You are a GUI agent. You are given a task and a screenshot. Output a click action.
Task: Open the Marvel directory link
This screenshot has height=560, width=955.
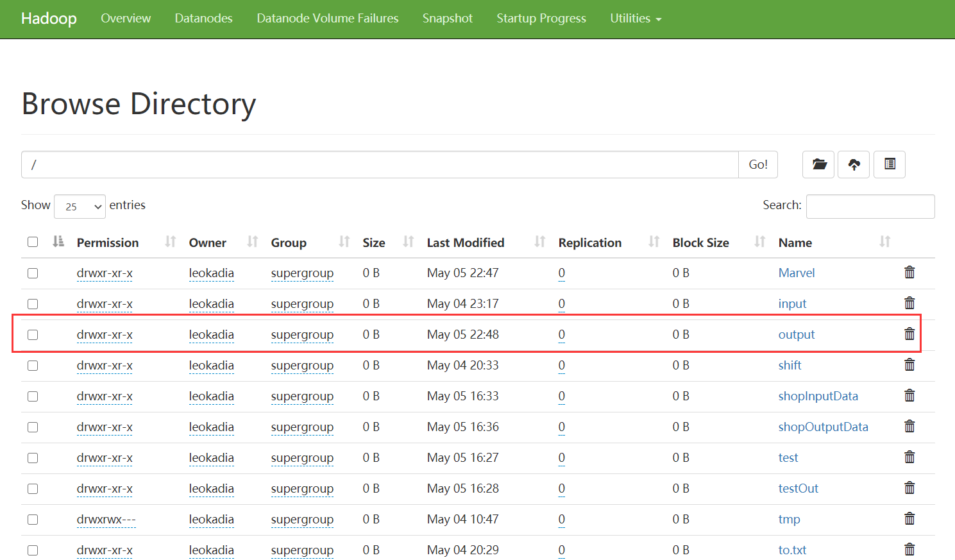797,273
